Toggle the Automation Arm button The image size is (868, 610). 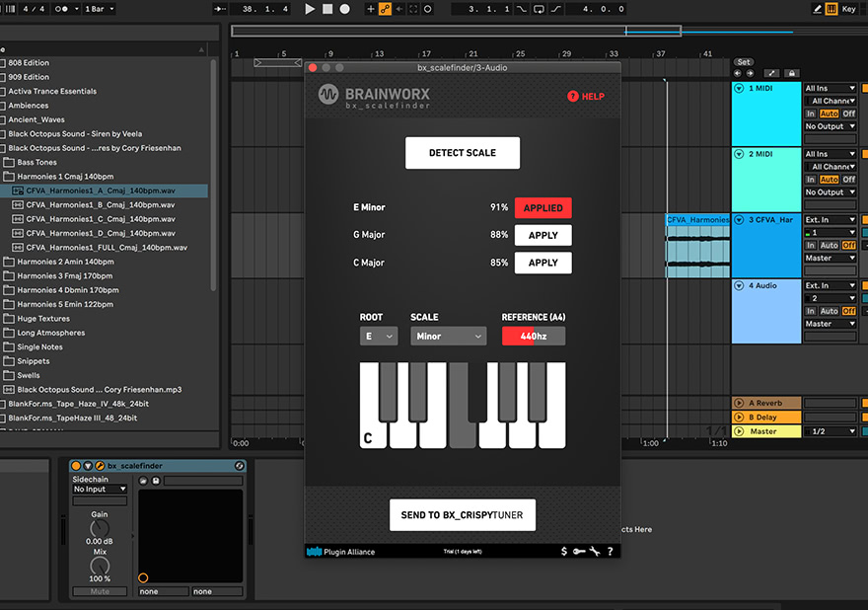385,9
